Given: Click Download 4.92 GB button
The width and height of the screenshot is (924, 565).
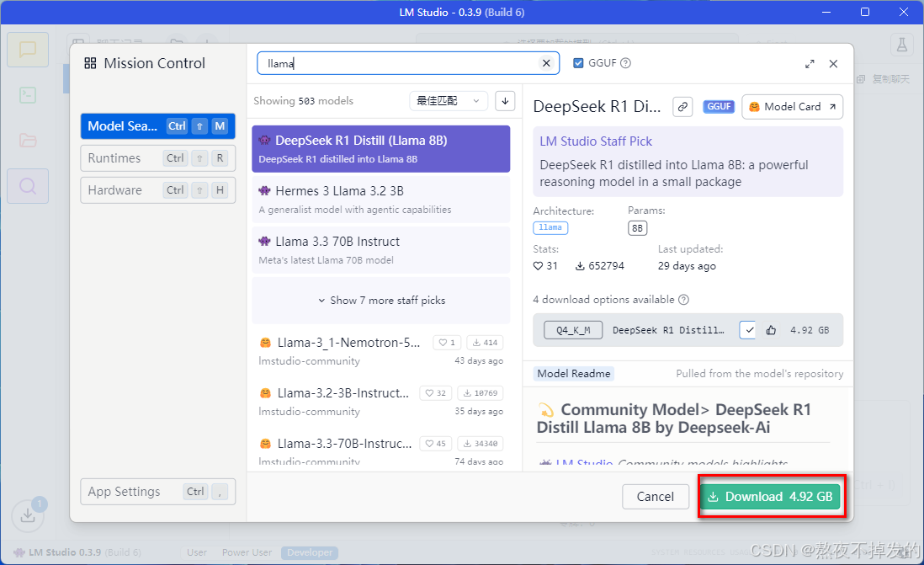Looking at the screenshot, I should [772, 497].
